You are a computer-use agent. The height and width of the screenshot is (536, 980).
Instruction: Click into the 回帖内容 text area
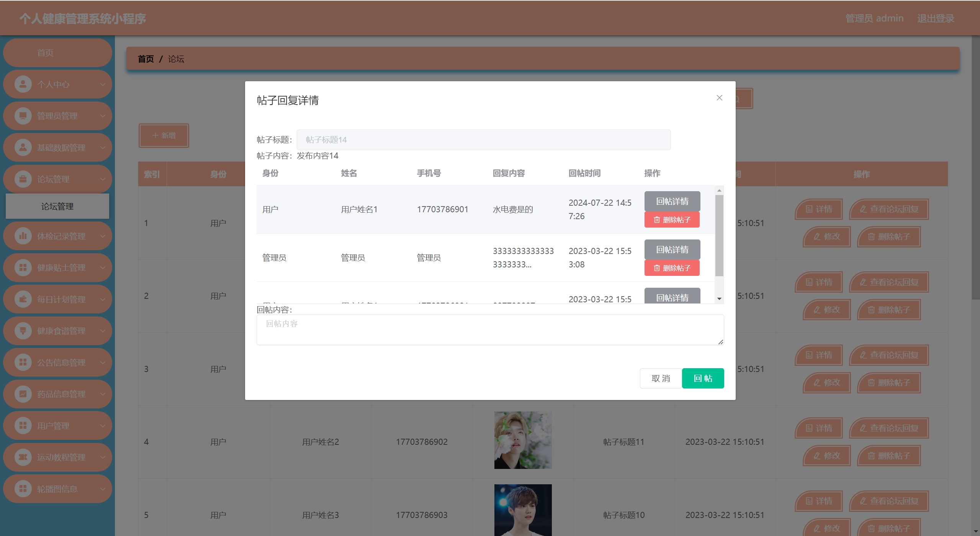[x=490, y=330]
